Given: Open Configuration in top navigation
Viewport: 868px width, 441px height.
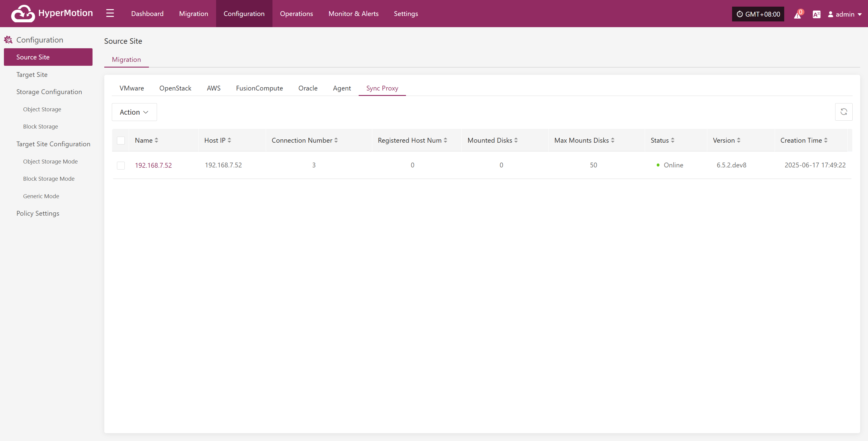Looking at the screenshot, I should pyautogui.click(x=244, y=14).
